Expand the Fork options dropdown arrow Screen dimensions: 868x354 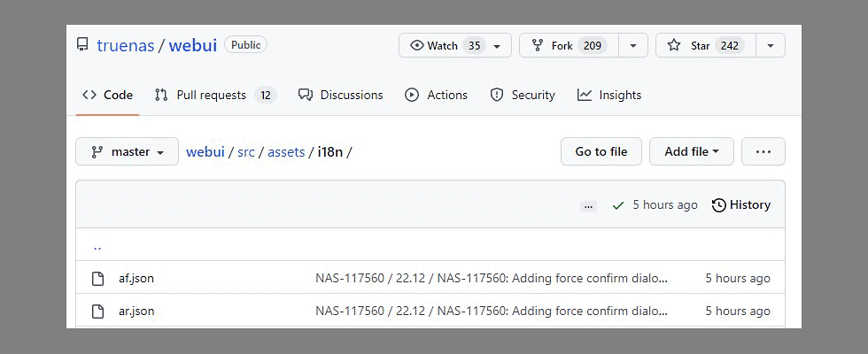point(633,46)
